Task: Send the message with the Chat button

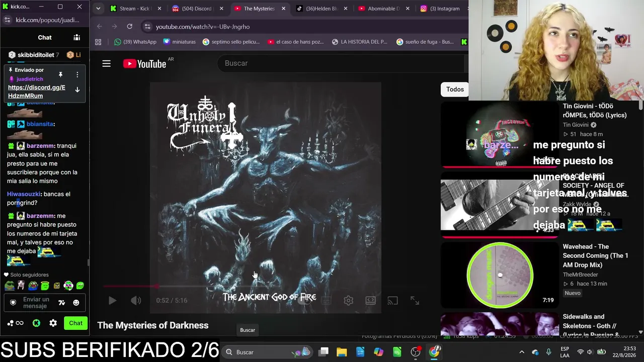Action: (x=75, y=323)
